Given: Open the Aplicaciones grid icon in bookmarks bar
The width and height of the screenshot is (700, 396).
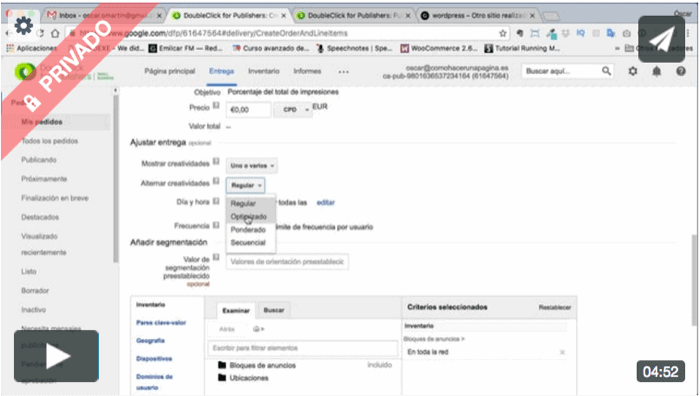Looking at the screenshot, I should coord(10,48).
